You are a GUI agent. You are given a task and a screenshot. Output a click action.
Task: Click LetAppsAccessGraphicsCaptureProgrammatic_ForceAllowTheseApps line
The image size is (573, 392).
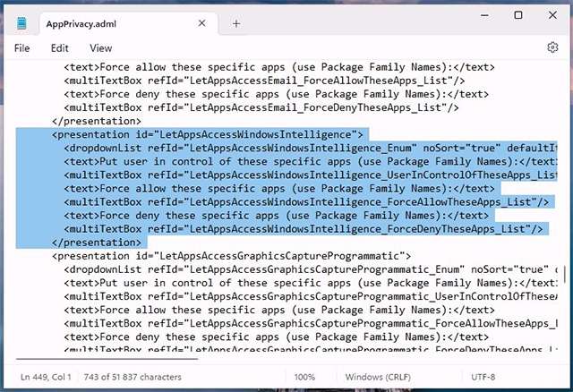click(311, 323)
